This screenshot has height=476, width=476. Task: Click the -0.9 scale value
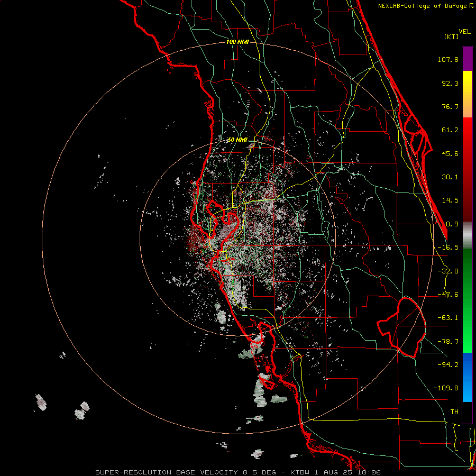point(450,224)
